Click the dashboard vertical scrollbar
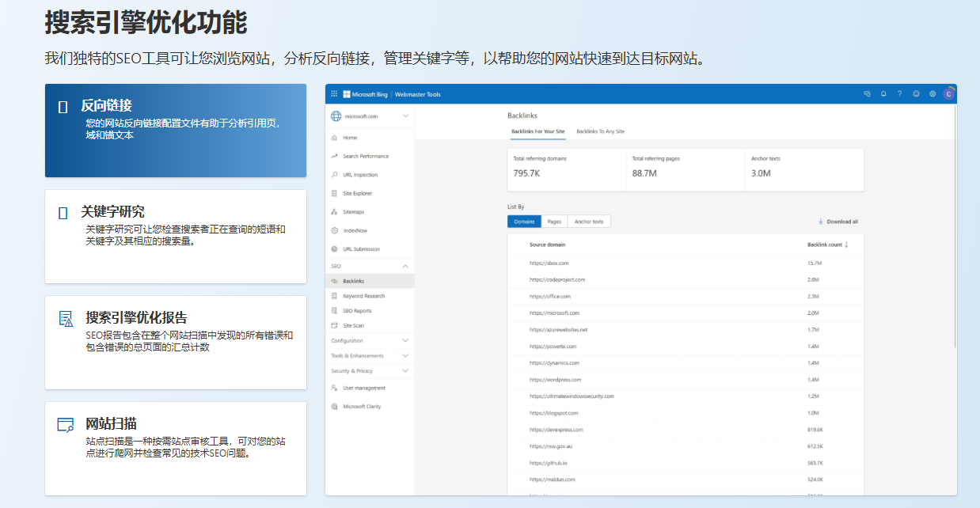 tap(954, 237)
